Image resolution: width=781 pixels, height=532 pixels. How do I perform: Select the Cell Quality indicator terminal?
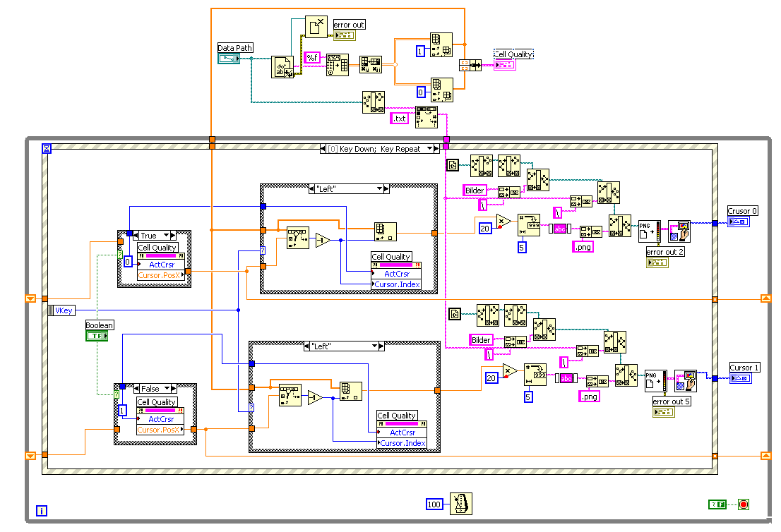[505, 65]
